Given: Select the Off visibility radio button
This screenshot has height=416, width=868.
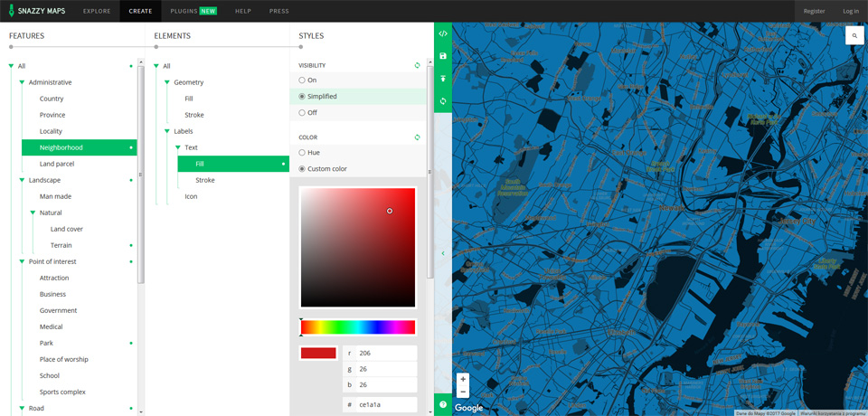Looking at the screenshot, I should tap(302, 113).
